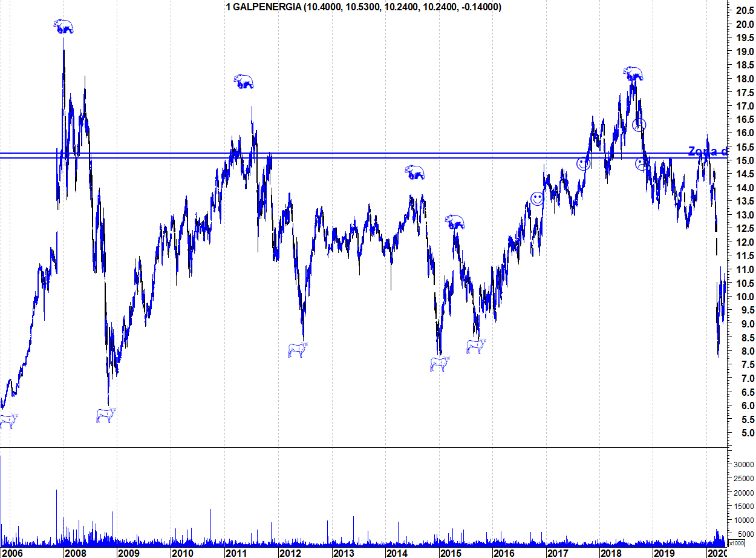
Task: Click the 2019 year label
Action: click(x=663, y=553)
